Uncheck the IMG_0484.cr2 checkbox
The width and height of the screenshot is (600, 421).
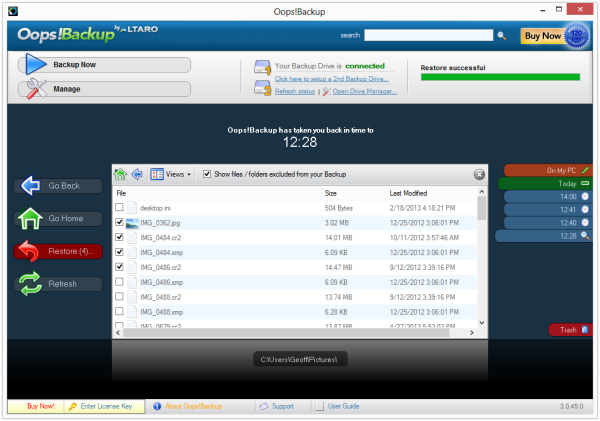click(119, 237)
